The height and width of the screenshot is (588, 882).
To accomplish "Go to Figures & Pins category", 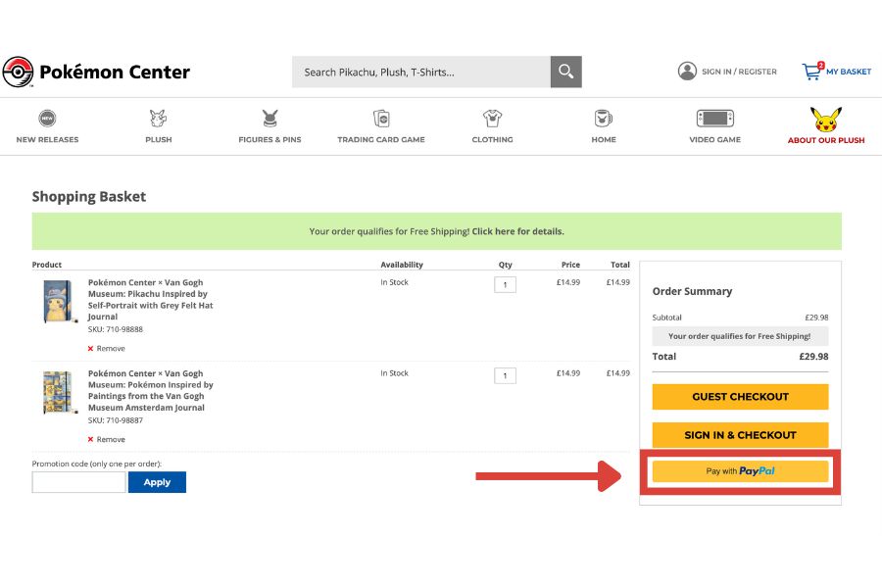I will (269, 119).
